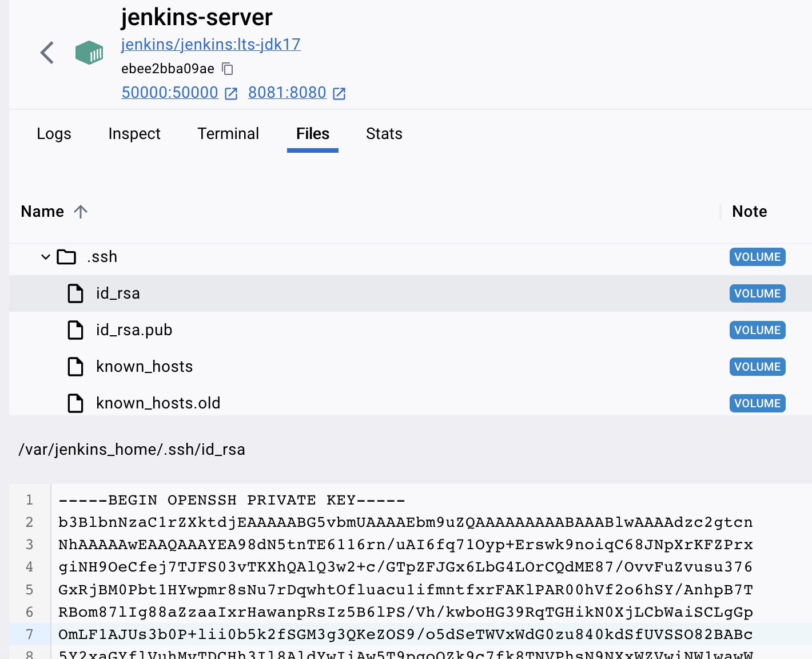Click editor line starting GxRjBM0Pbt1H
This screenshot has height=659, width=812.
[405, 590]
